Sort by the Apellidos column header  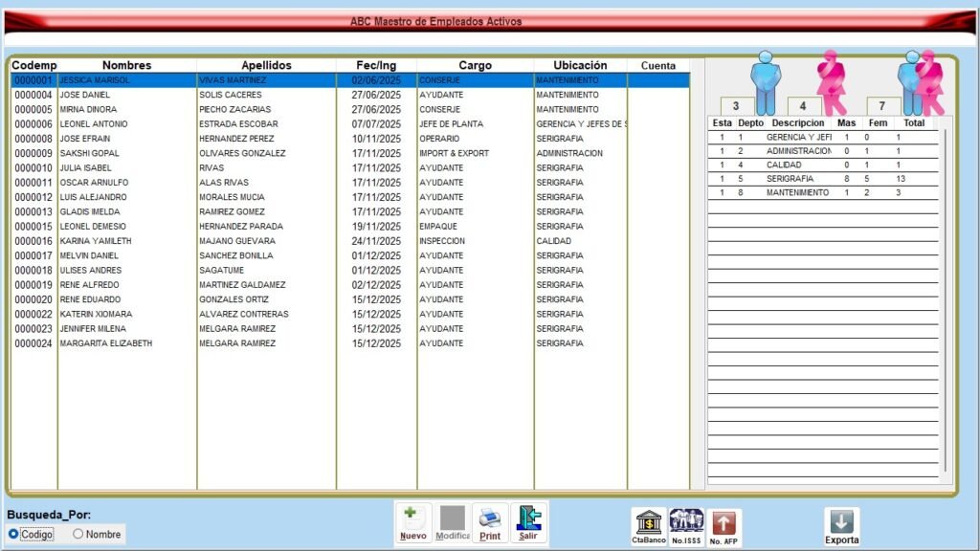click(x=266, y=65)
